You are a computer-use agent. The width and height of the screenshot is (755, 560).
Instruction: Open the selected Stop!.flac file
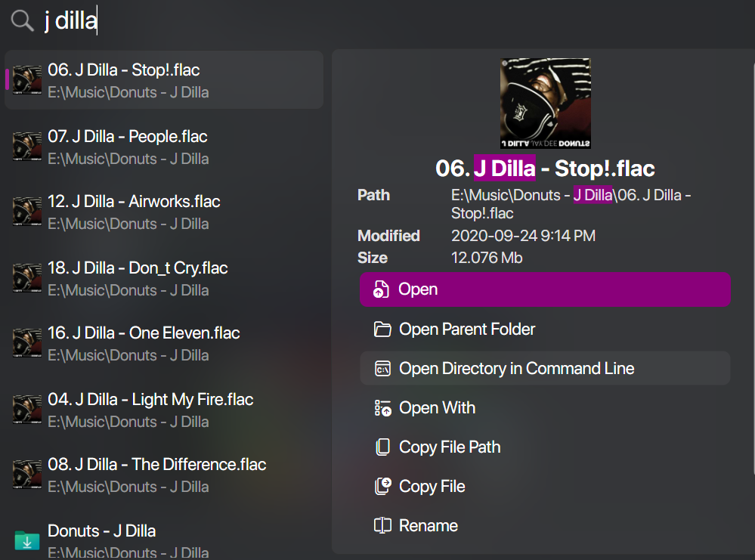pyautogui.click(x=545, y=289)
